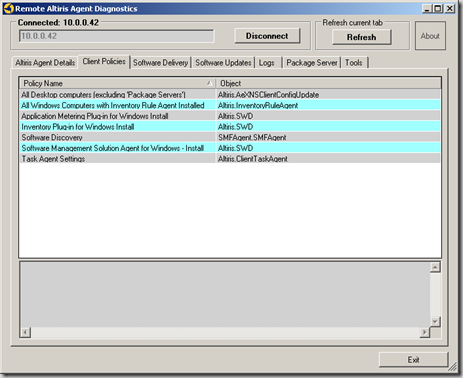The width and height of the screenshot is (463, 378).
Task: Click the details pane scroll right arrow
Action: (x=424, y=332)
